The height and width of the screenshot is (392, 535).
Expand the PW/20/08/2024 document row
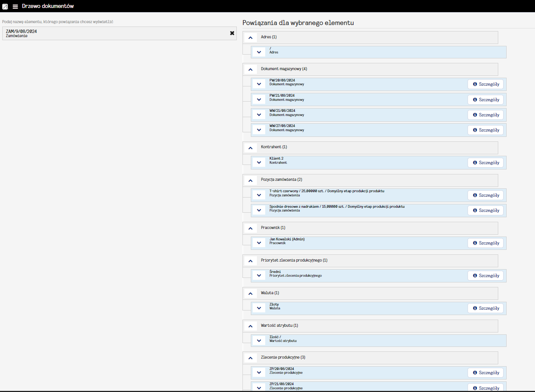[259, 84]
